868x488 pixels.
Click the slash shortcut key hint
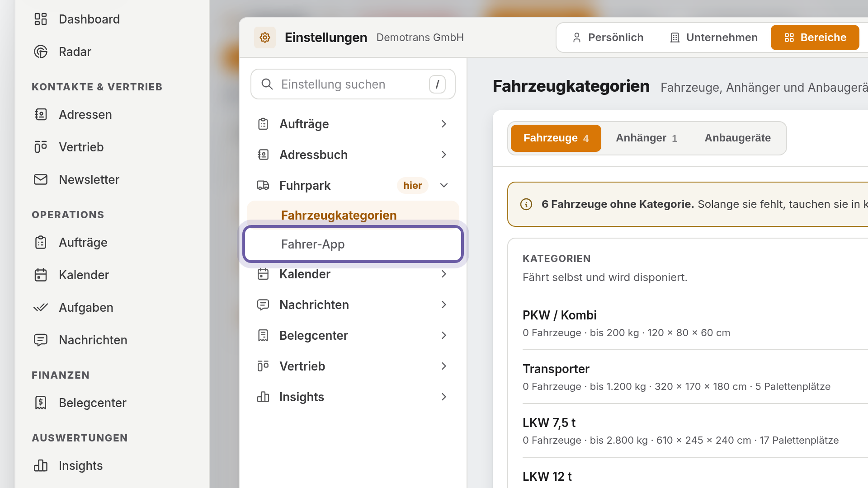[x=437, y=84]
